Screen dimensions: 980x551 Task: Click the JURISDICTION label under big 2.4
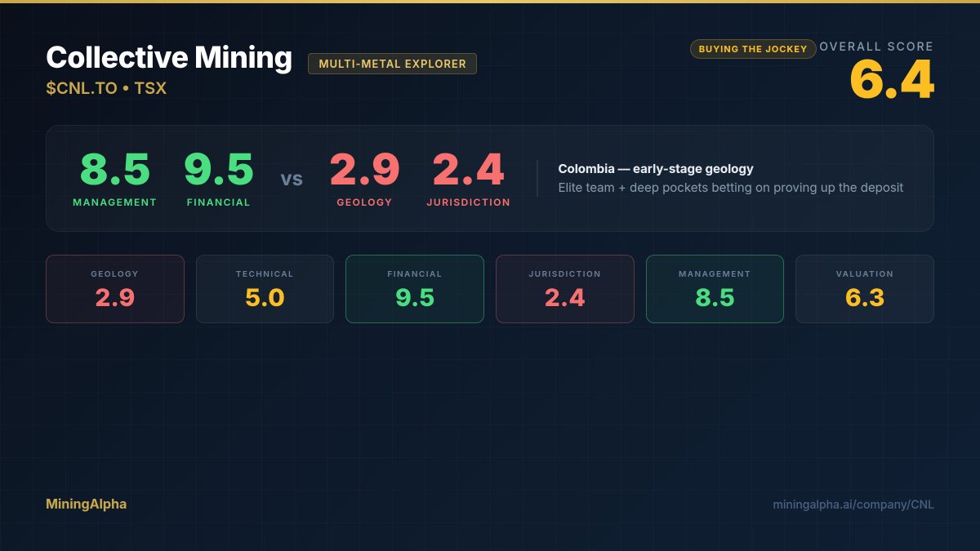(468, 202)
